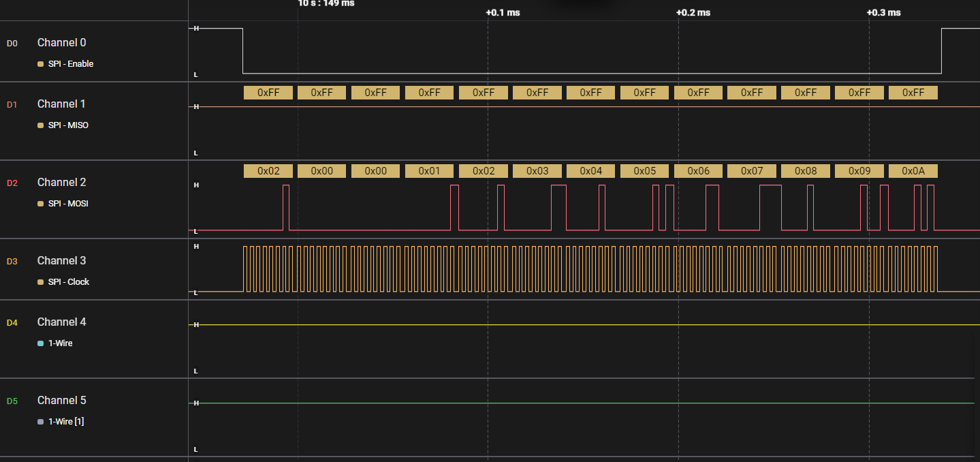Screen dimensions: 980x462
Task: Click the D0 channel identifier
Action: (x=12, y=43)
